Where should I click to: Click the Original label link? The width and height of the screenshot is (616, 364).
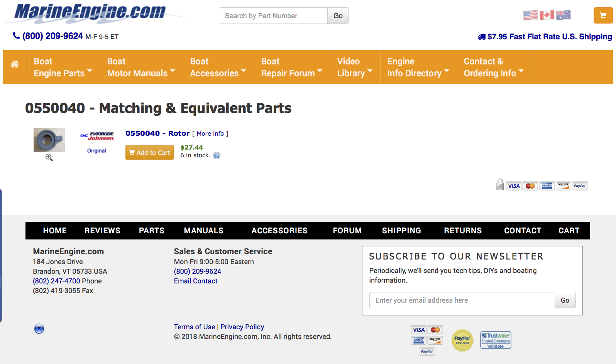point(96,151)
